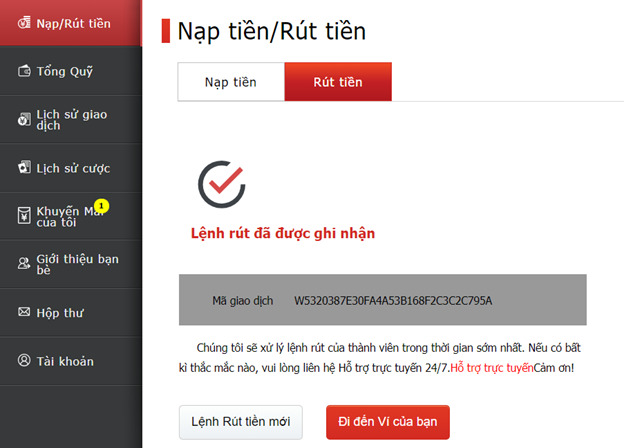Open Khuyến Mãi của tôi menu item
The height and width of the screenshot is (448, 624).
coord(71,216)
